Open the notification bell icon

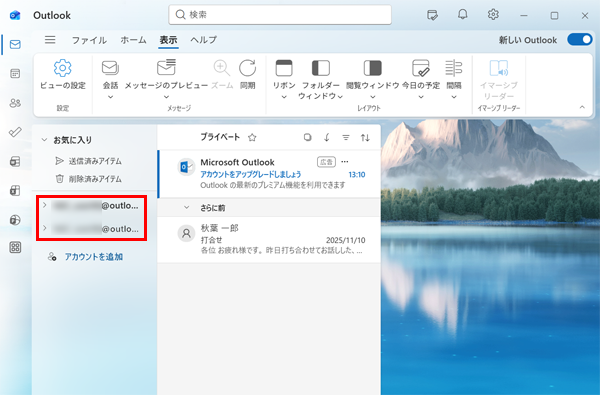coord(463,15)
